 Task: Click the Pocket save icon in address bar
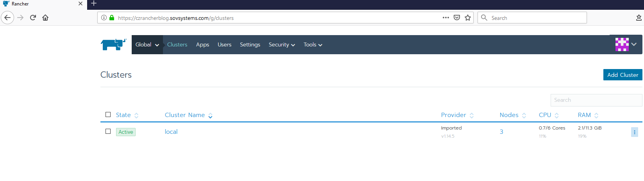click(457, 18)
